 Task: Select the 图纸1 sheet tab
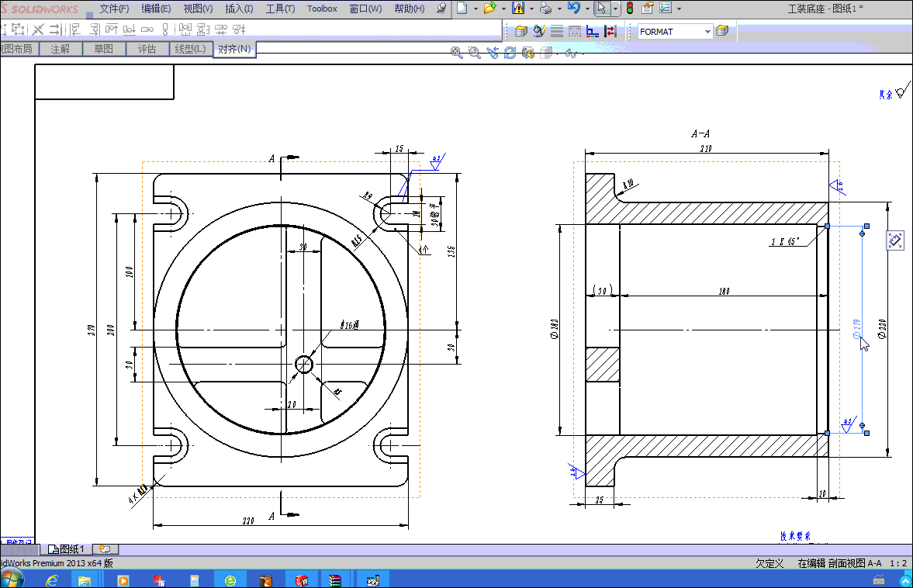coord(67,549)
